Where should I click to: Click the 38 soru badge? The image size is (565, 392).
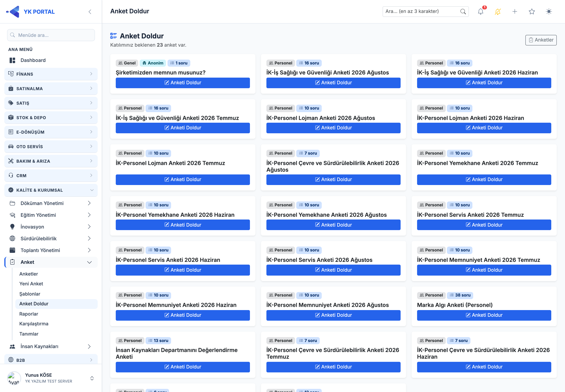(460, 295)
